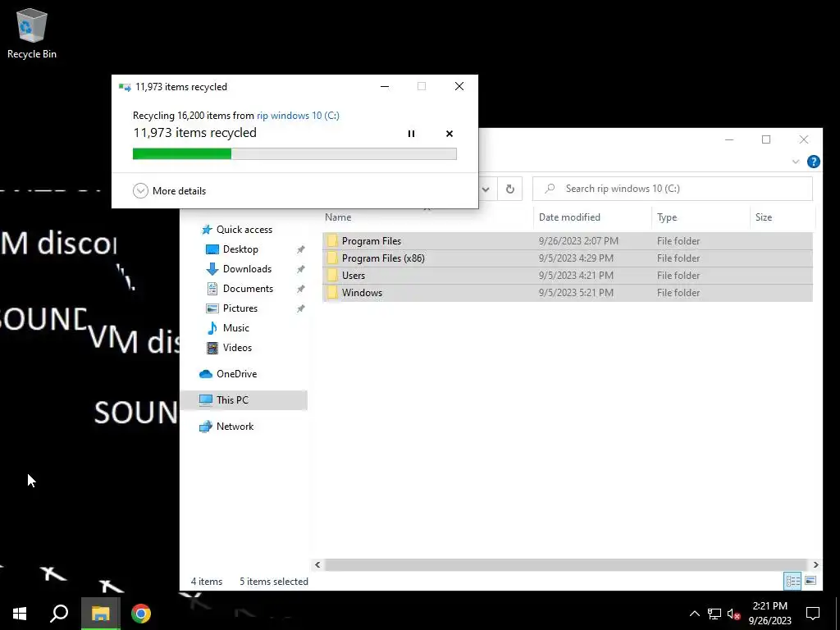Image resolution: width=840 pixels, height=630 pixels.
Task: Click '4 items' status bar text
Action: click(206, 582)
